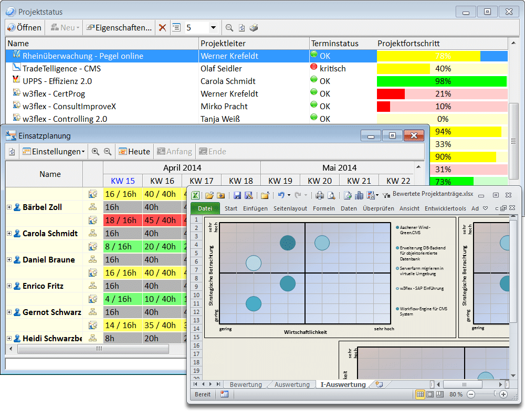Open the Formeln ribbon tab
The image size is (525, 420).
click(x=323, y=208)
